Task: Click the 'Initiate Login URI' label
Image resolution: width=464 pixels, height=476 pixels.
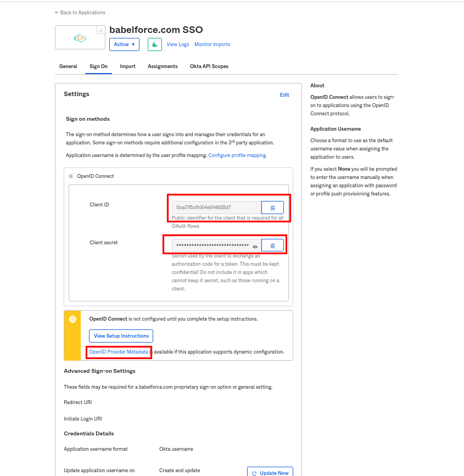Action: (83, 418)
